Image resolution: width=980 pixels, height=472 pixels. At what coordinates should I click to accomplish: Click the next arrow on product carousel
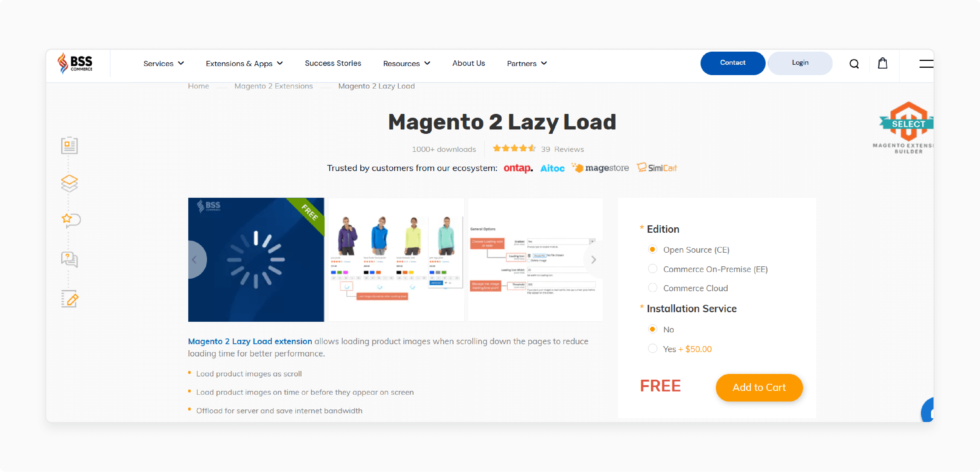592,259
